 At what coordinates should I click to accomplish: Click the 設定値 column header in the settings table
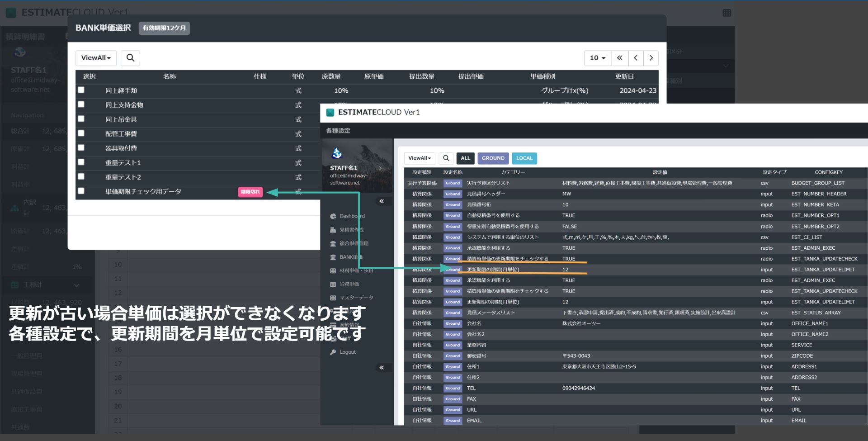pos(660,172)
